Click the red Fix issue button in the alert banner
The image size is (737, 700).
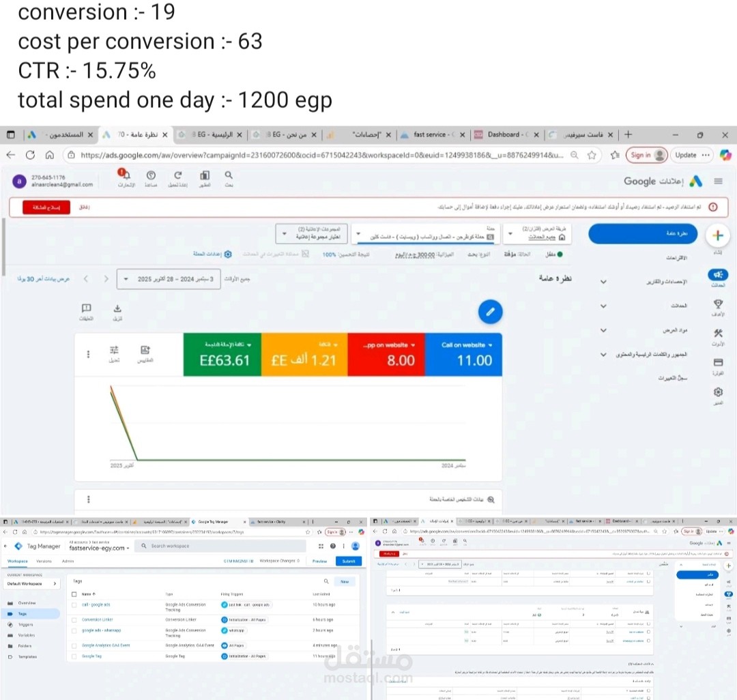point(46,207)
